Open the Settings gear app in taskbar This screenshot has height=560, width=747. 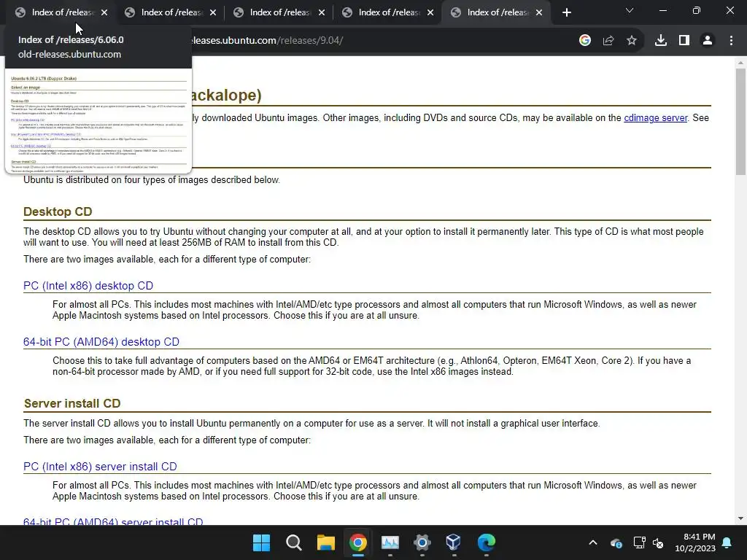(x=422, y=542)
